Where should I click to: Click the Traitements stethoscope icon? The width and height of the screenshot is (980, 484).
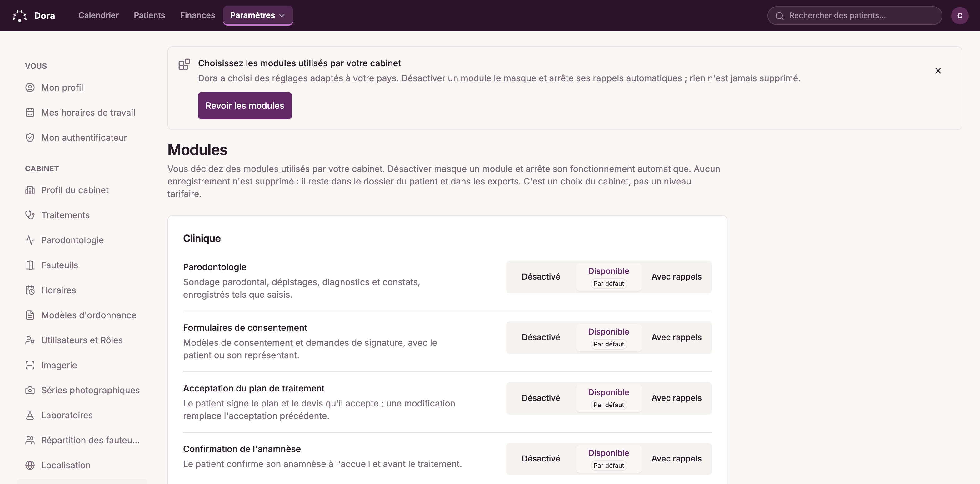coord(30,215)
